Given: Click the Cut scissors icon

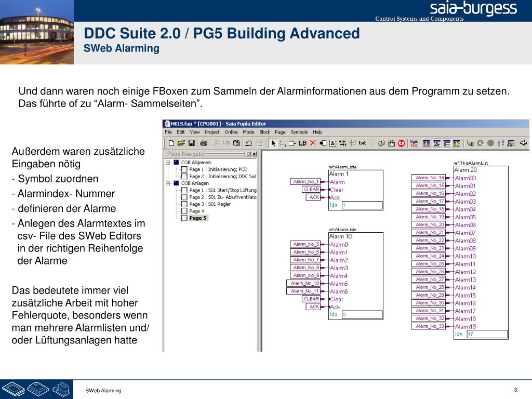Looking at the screenshot, I should [217, 143].
